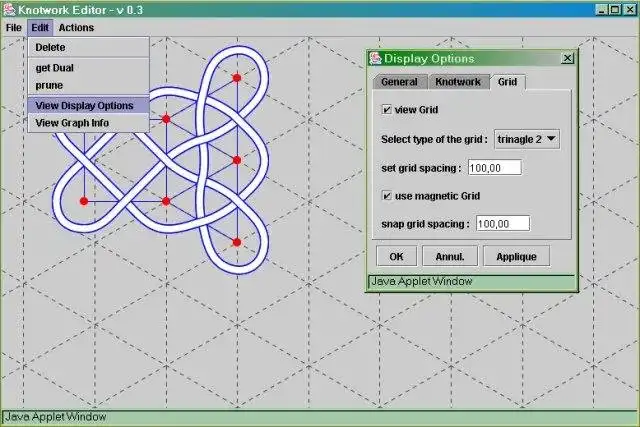Image resolution: width=640 pixels, height=427 pixels.
Task: Switch to the Grid tab
Action: point(507,82)
